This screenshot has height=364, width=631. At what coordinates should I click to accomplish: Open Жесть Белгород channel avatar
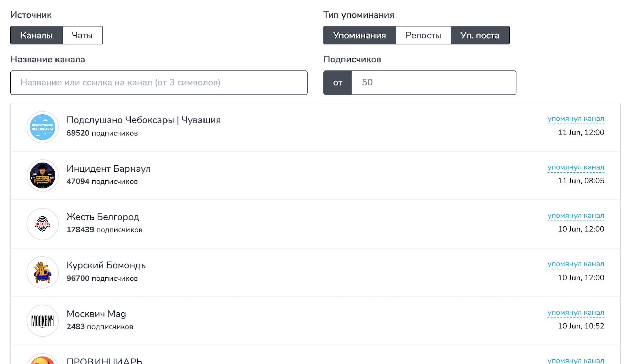coord(43,224)
